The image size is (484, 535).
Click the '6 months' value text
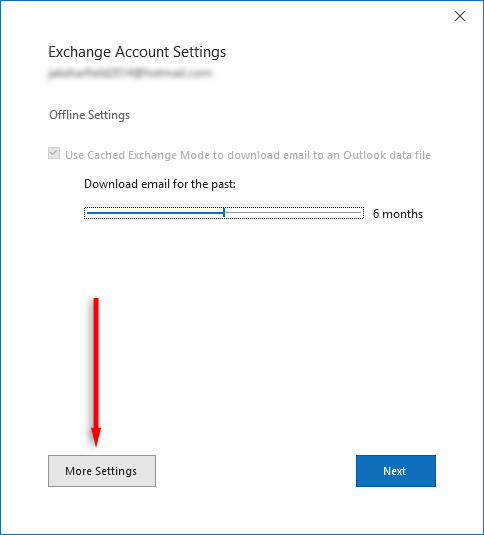click(x=398, y=214)
